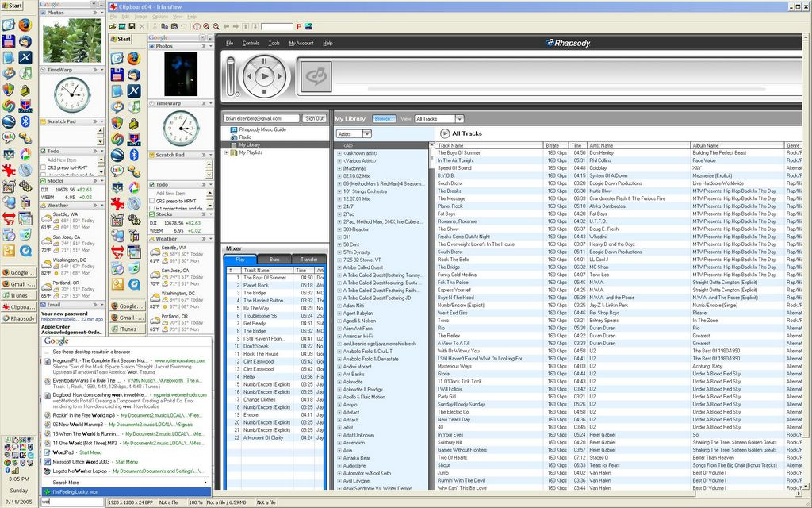Expand the <unknown artist> entry in artist list
Image resolution: width=812 pixels, height=508 pixels.
click(x=339, y=153)
